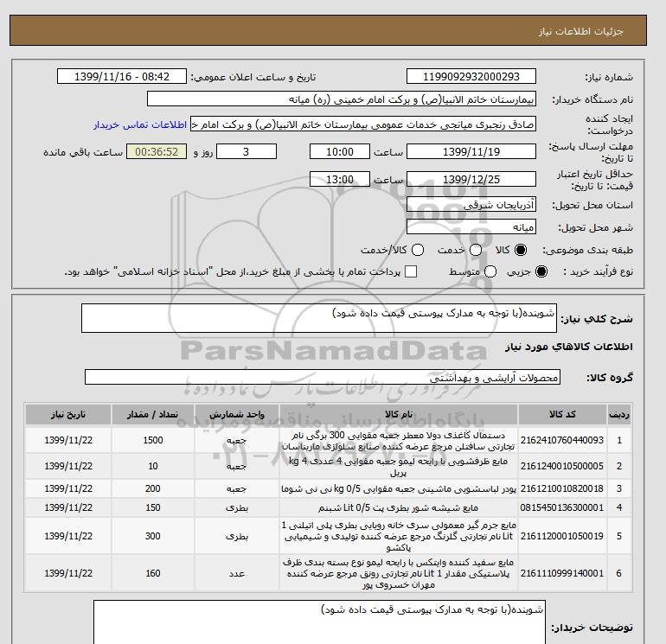Select the خدمت radio button
The width and height of the screenshot is (666, 644).
click(x=476, y=250)
